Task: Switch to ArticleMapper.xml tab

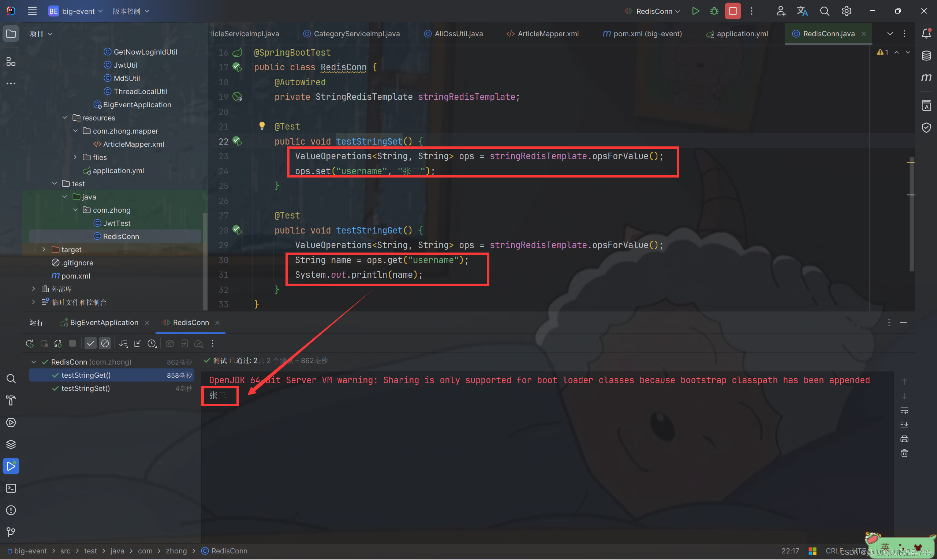Action: [542, 34]
